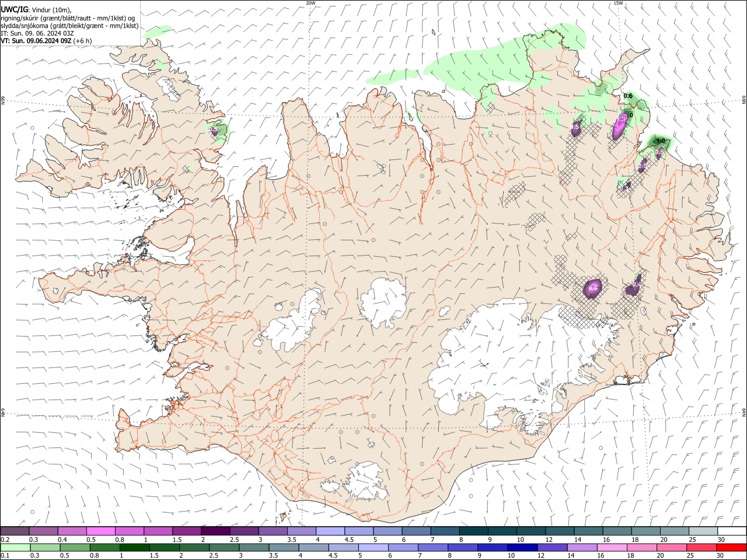Click the "IT: Sun. 09. 06. 2024 03Z" line
The width and height of the screenshot is (747, 560).
(x=37, y=33)
